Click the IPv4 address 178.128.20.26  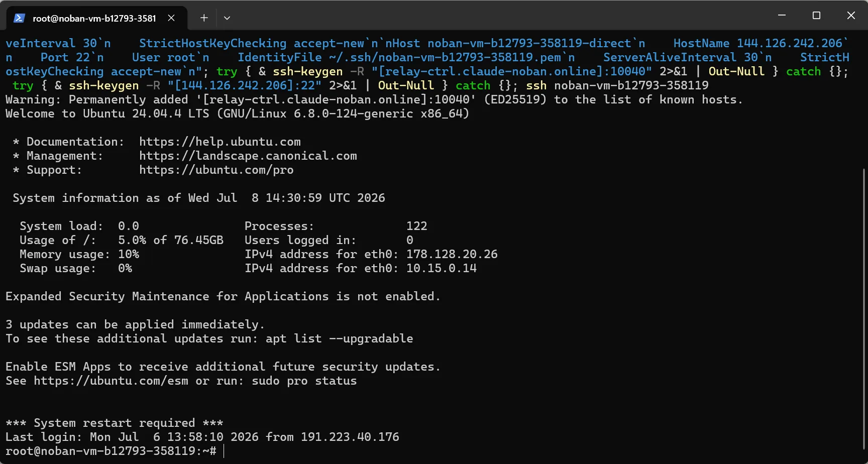[x=452, y=255]
